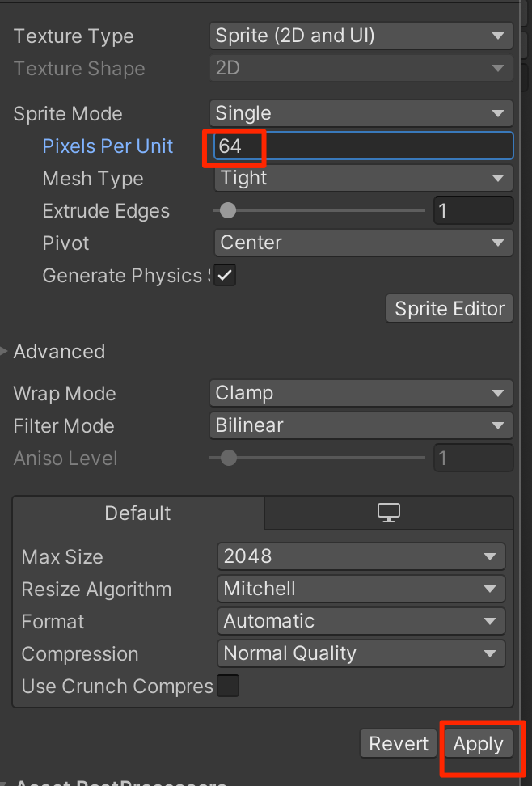Open the Texture Type dropdown
This screenshot has width=532, height=786.
pos(361,36)
